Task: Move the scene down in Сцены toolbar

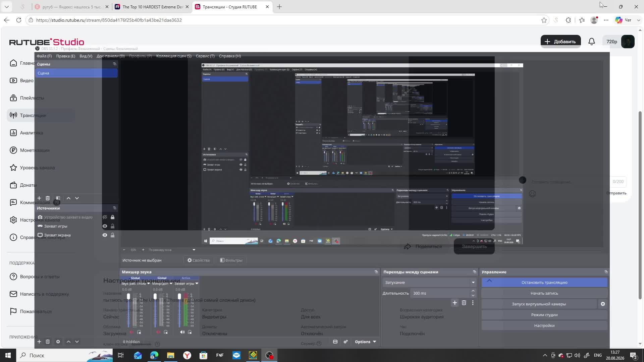Action: click(77, 198)
